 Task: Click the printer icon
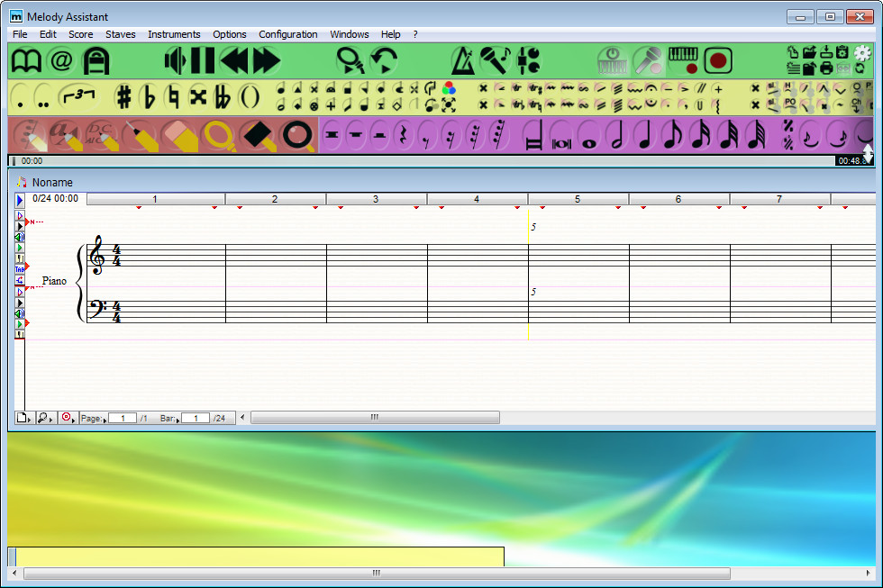826,68
